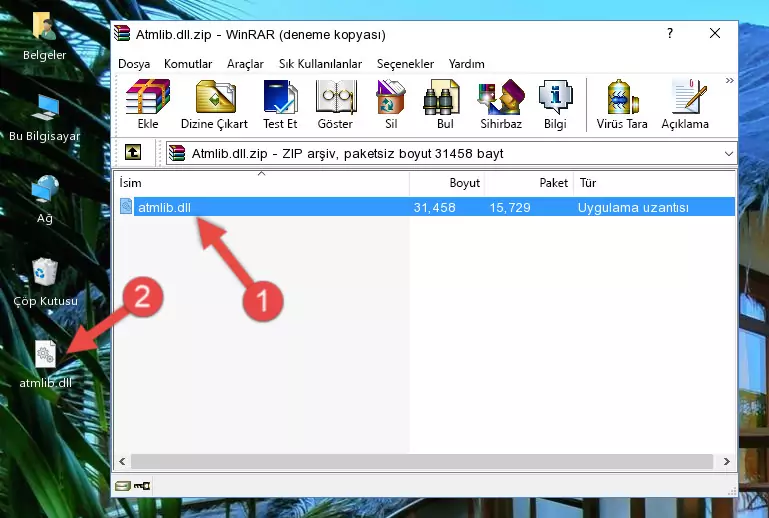Click the Sil (Delete) toolbar icon
This screenshot has width=769, height=518.
pos(391,104)
